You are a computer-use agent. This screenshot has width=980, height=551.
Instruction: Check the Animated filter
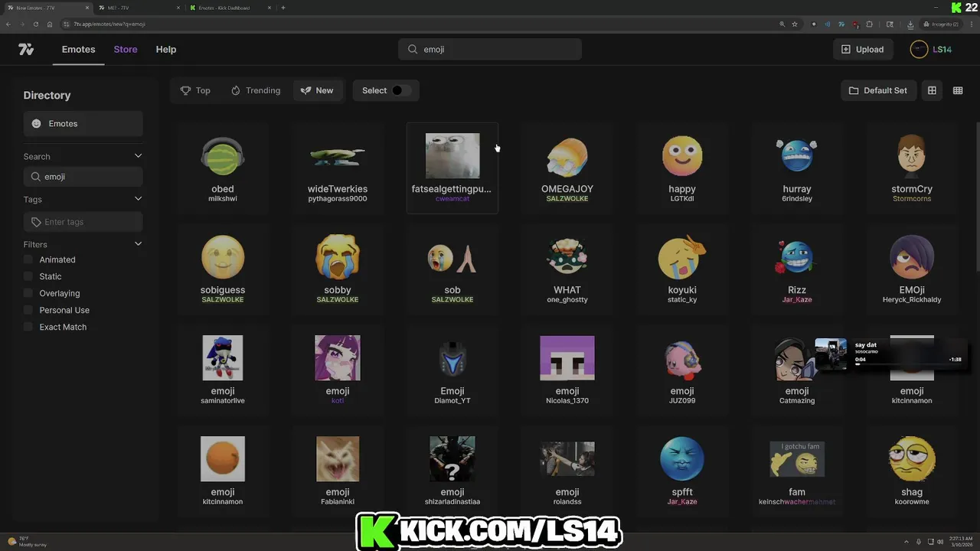coord(28,259)
